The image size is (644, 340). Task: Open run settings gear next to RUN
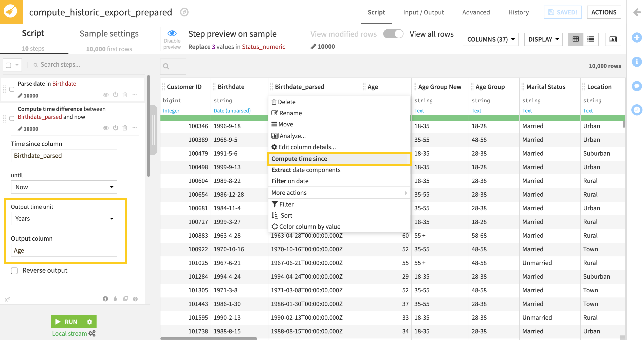[x=89, y=322]
